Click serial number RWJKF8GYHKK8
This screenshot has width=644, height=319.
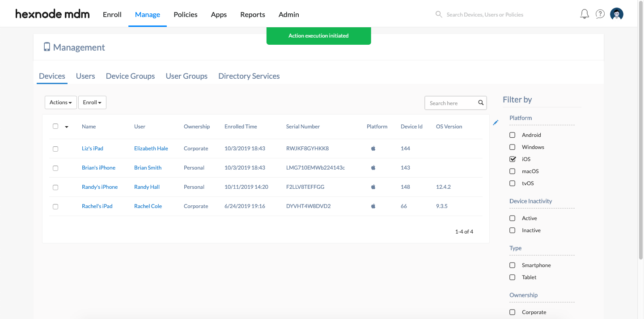coord(308,149)
